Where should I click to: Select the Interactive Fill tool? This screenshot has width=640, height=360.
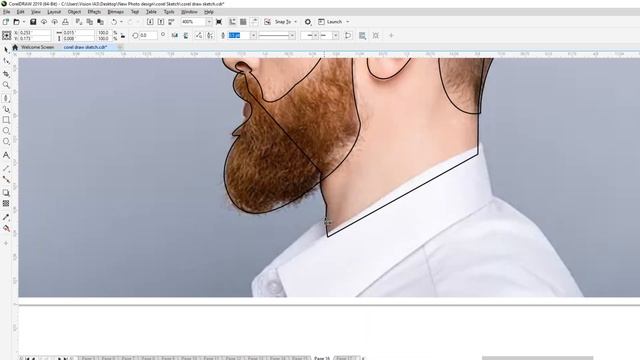6,229
